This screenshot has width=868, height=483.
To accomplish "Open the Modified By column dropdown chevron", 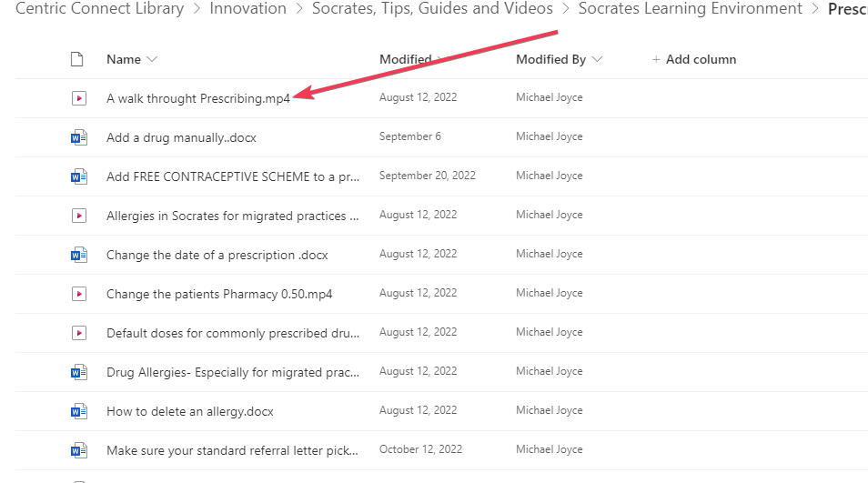I will point(597,59).
